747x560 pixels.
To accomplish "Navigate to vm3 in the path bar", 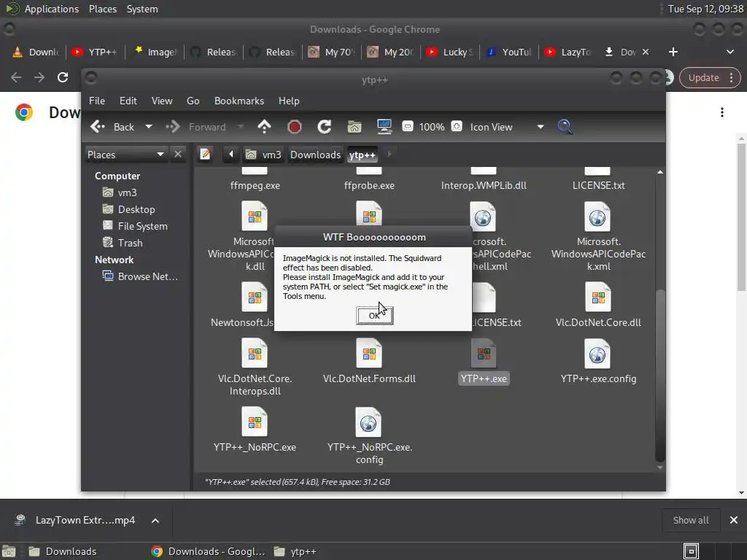I will (263, 155).
